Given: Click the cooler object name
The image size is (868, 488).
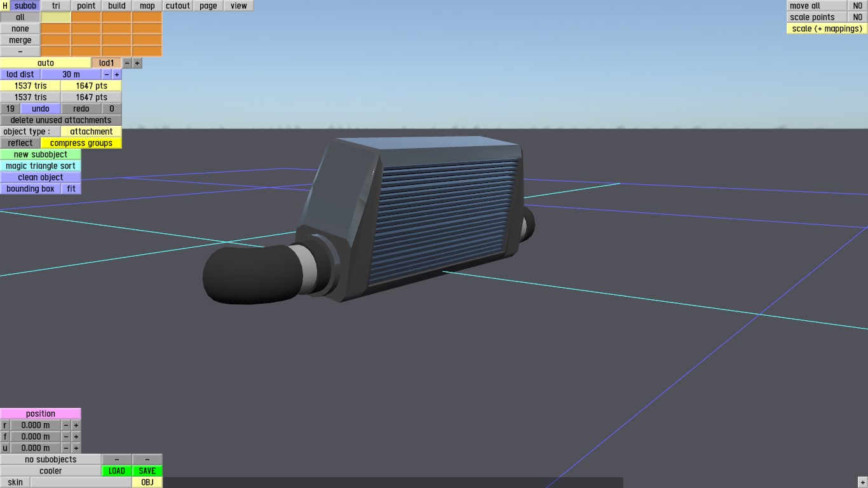Looking at the screenshot, I should tap(51, 471).
